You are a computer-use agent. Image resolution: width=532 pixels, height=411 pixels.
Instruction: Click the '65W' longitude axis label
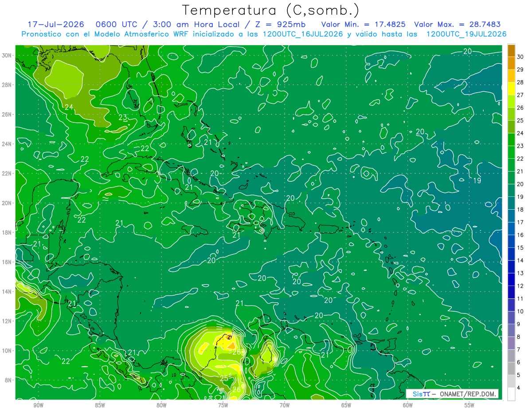point(346,405)
